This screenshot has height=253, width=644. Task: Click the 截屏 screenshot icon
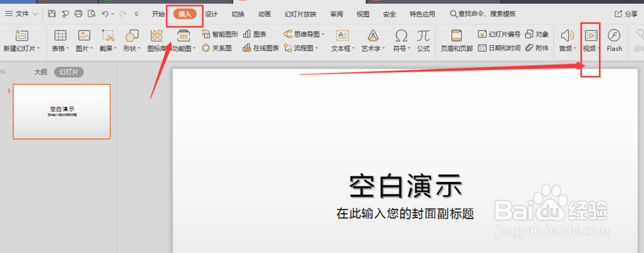pyautogui.click(x=108, y=36)
